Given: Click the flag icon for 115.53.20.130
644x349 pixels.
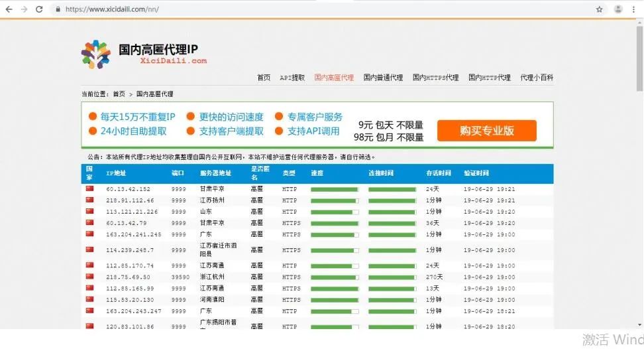Looking at the screenshot, I should (89, 299).
